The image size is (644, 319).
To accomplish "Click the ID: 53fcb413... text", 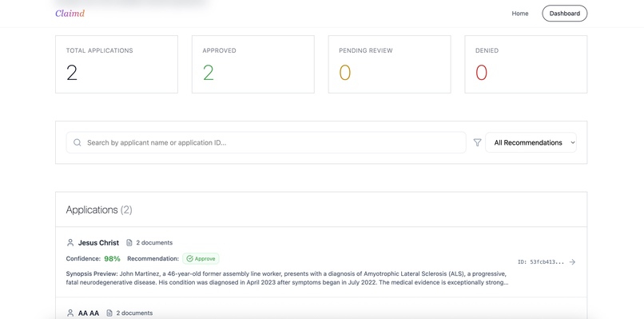I will coord(541,262).
